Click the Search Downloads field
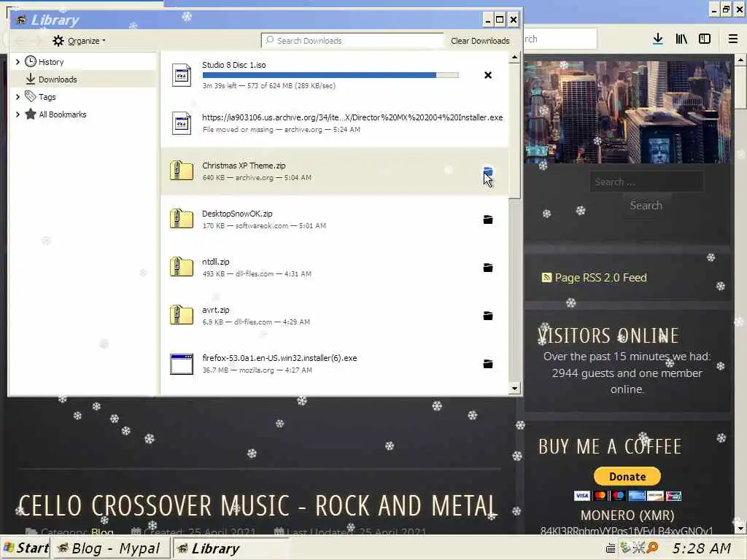 pos(352,41)
